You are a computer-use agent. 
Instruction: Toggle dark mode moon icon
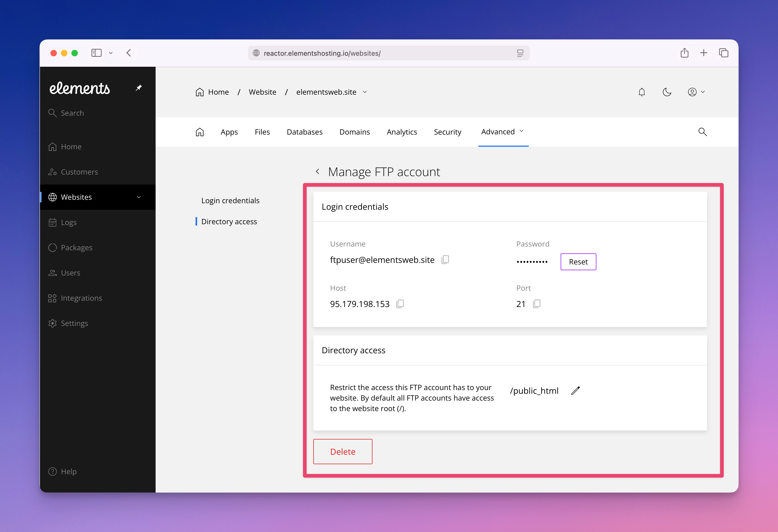(667, 92)
